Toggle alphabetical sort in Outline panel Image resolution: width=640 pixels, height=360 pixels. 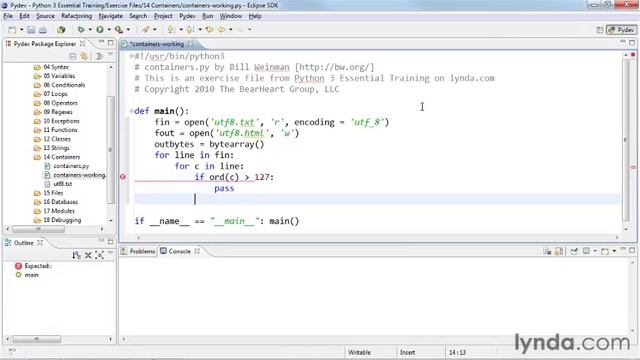pyautogui.click(x=76, y=255)
